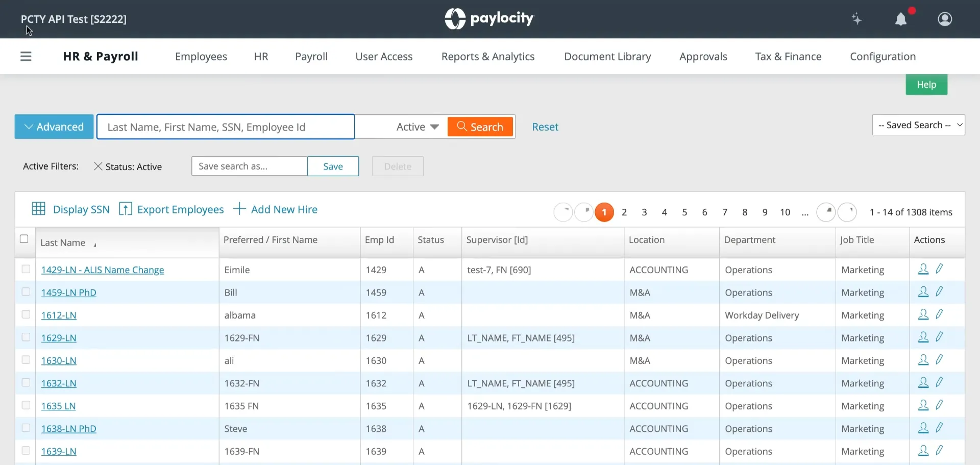Expand the Advanced search options

point(54,127)
